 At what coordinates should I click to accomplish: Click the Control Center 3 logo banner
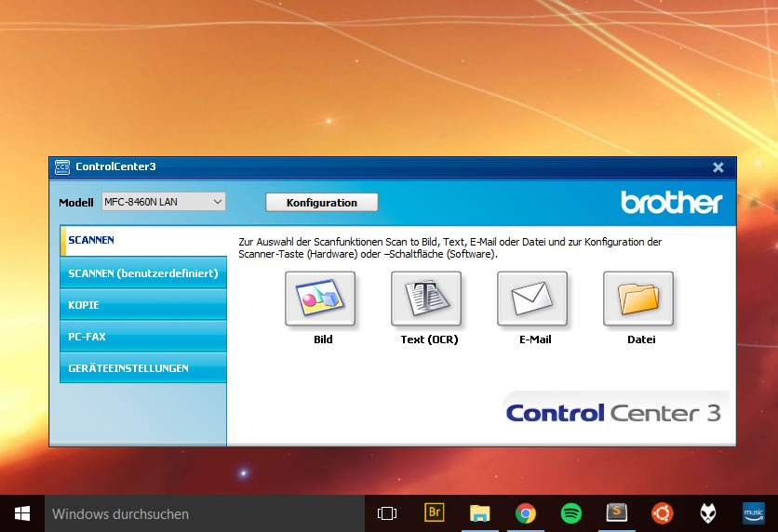pyautogui.click(x=614, y=413)
